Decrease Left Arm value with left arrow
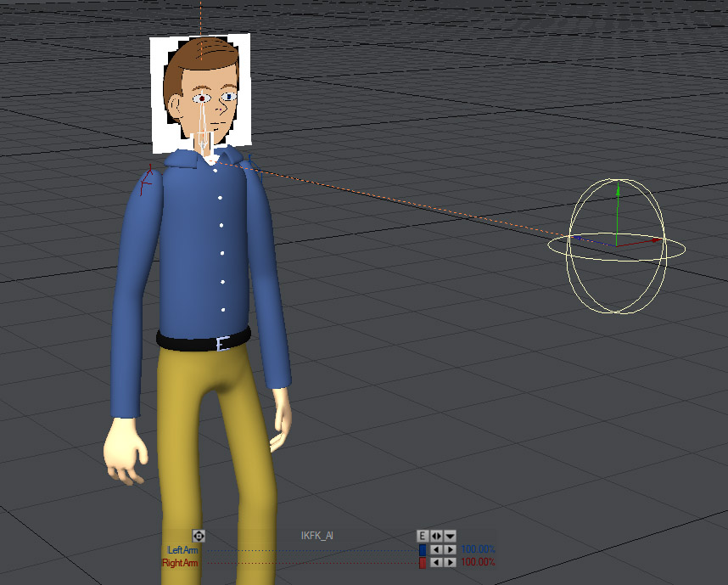728x585 pixels. tap(435, 550)
